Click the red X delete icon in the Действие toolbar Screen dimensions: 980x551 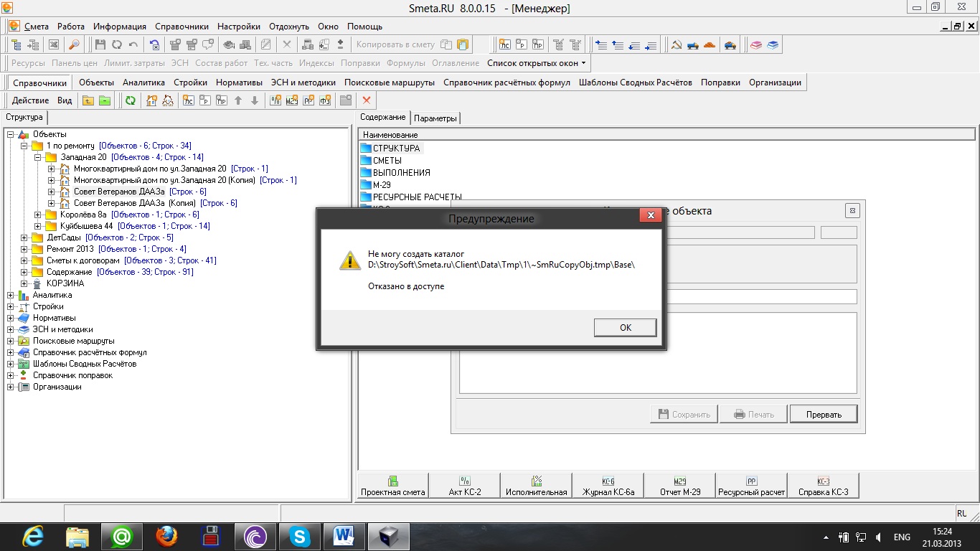pos(367,101)
